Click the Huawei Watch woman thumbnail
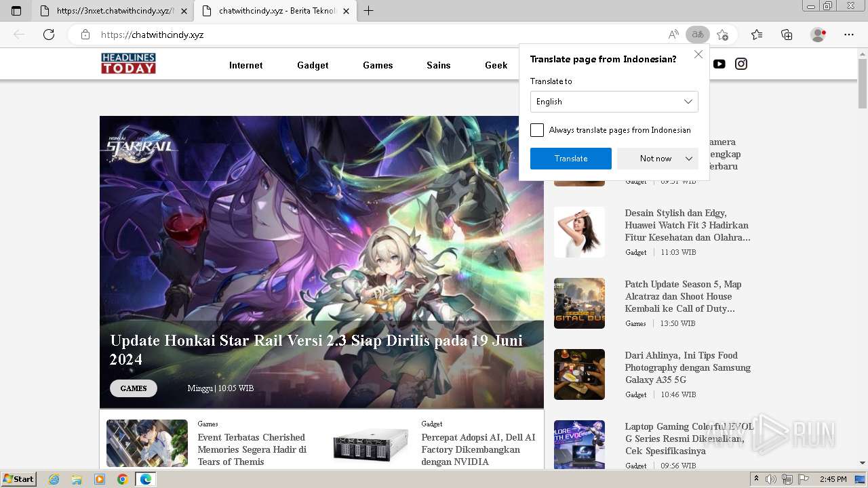The image size is (868, 488). [x=579, y=232]
